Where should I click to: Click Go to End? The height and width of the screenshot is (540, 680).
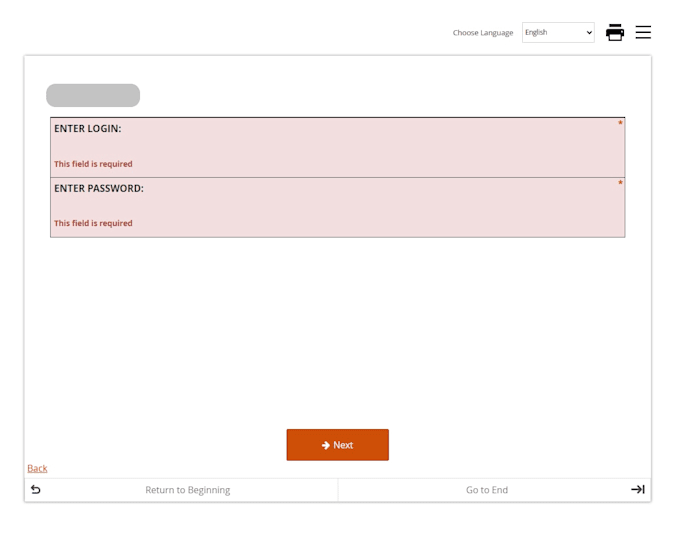tap(487, 490)
